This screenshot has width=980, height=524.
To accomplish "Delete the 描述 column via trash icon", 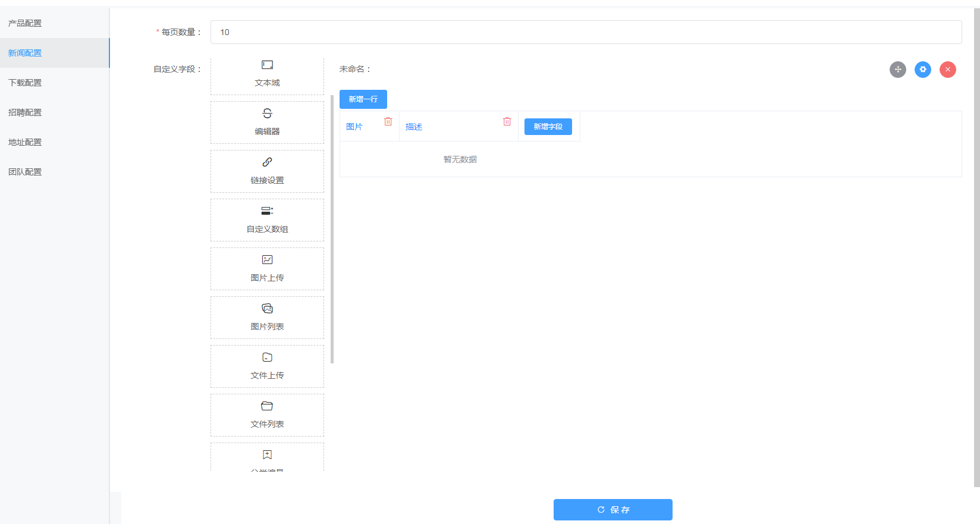I will (507, 121).
